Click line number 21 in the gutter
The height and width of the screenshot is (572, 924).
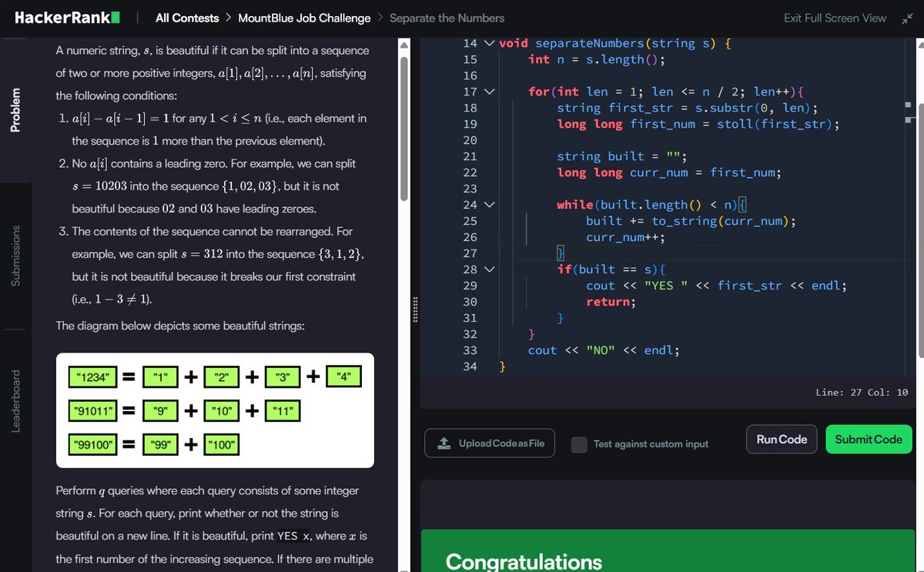[470, 156]
